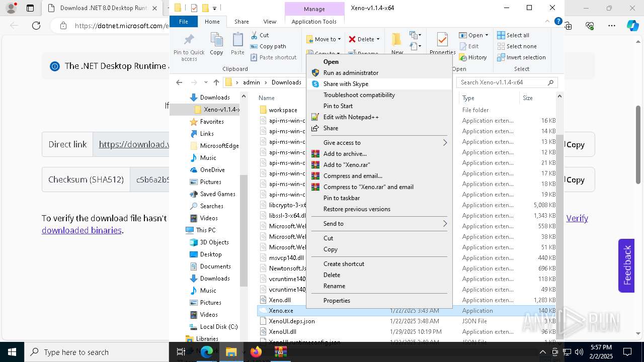This screenshot has width=644, height=362.
Task: Show hidden icons in system tray
Action: click(542, 352)
